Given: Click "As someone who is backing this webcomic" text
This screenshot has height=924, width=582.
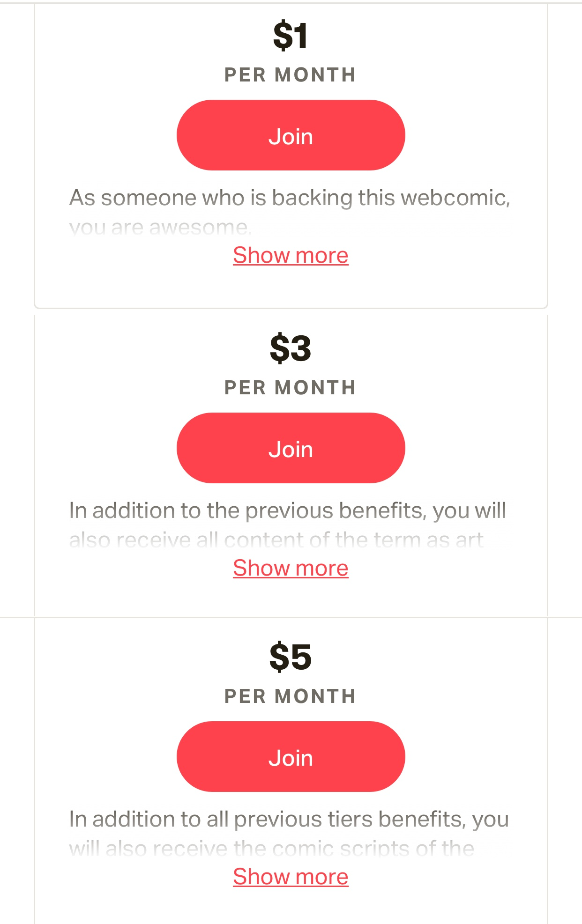Looking at the screenshot, I should click(290, 198).
